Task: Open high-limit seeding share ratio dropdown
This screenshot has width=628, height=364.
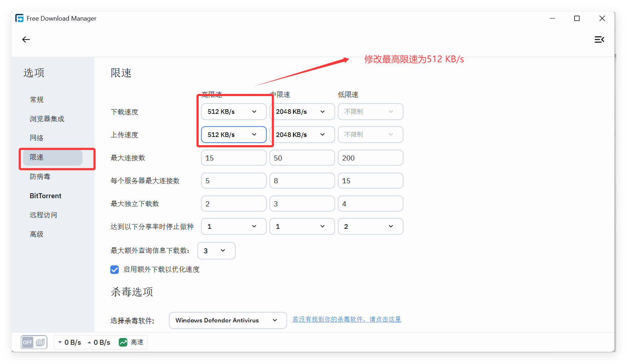Action: [x=234, y=226]
